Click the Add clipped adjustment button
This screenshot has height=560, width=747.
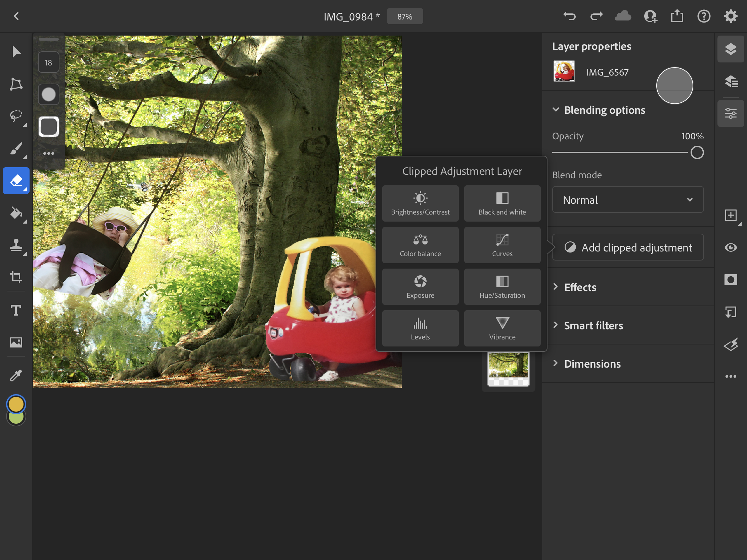[x=627, y=247]
